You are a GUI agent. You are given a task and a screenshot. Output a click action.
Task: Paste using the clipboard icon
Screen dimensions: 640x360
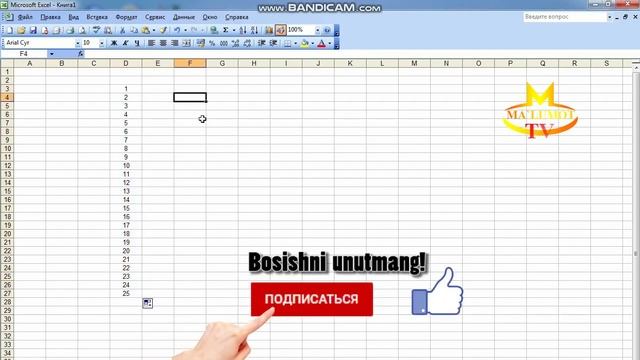[145, 30]
